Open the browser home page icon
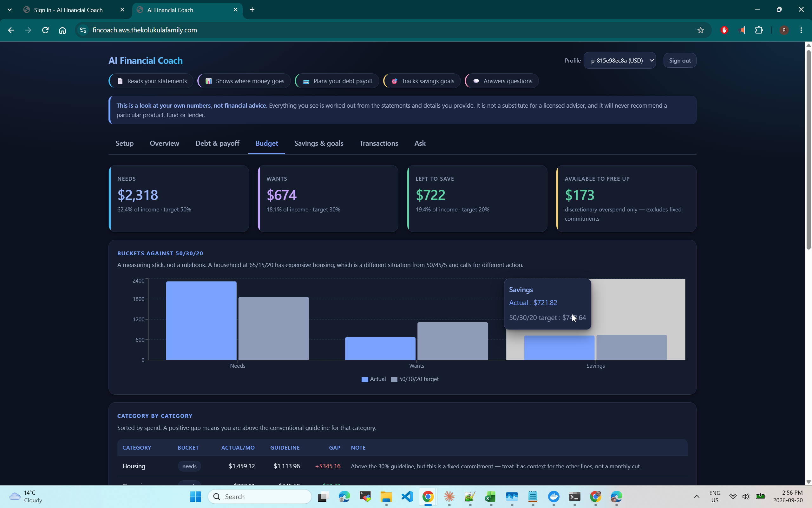The image size is (812, 508). tap(62, 30)
